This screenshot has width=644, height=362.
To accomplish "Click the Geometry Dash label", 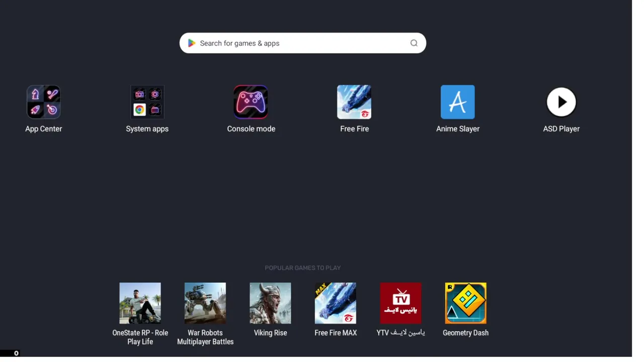I will coord(466,333).
